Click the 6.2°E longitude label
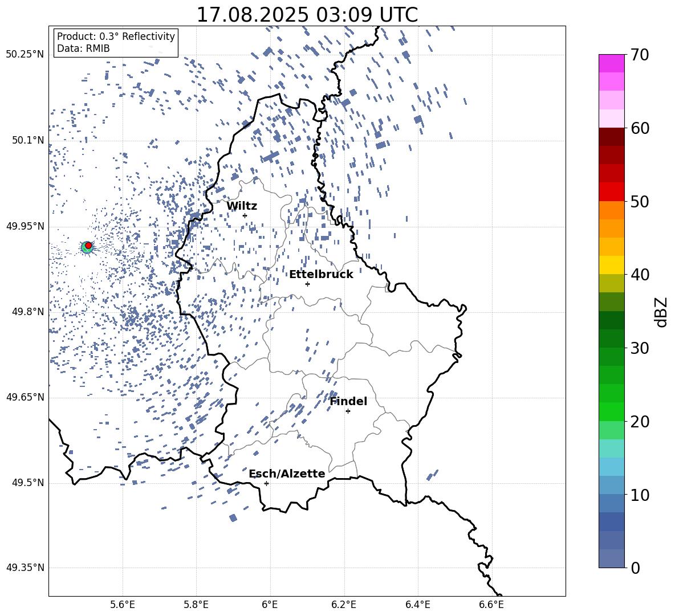This screenshot has height=616, width=675. 344,605
